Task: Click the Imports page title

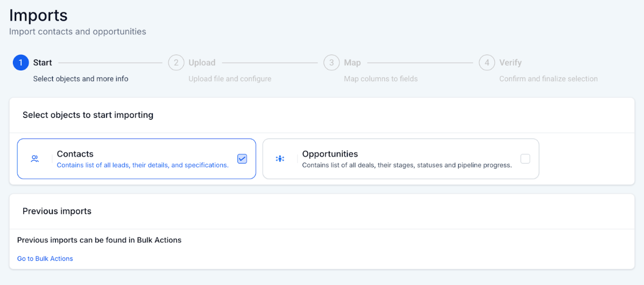Action: tap(38, 15)
